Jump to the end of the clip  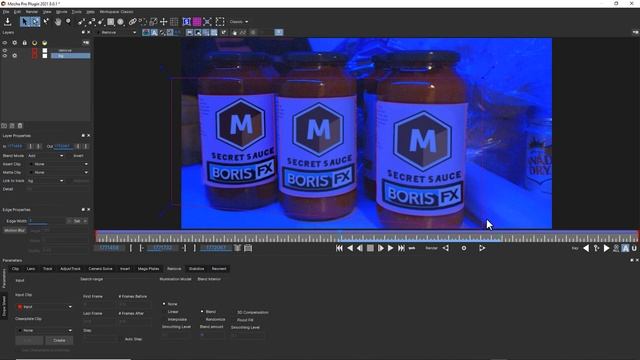coord(401,248)
